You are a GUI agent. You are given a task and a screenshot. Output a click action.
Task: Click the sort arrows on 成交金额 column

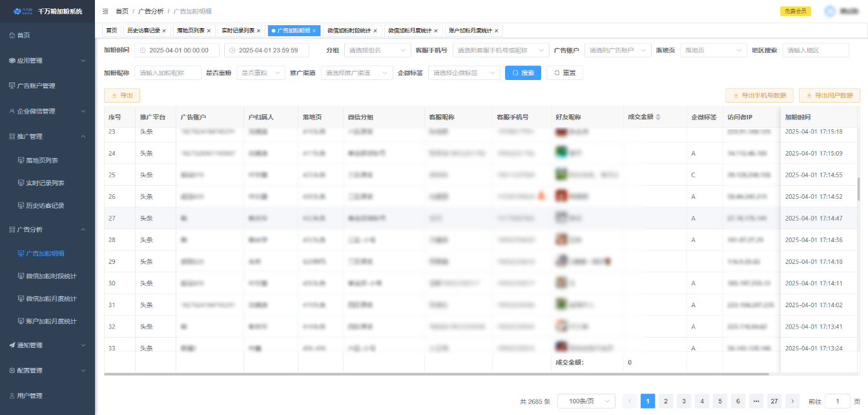[x=658, y=117]
